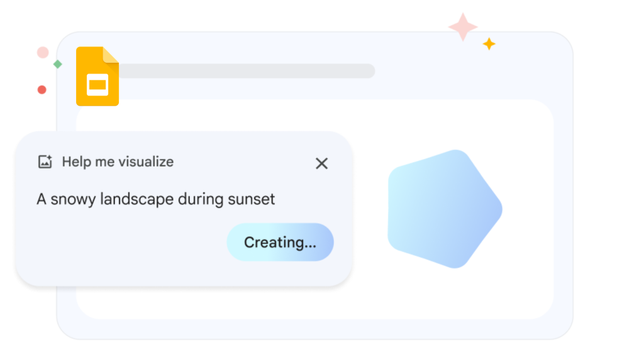The width and height of the screenshot is (644, 362).
Task: Click the small orange sparkle star
Action: coord(489,44)
